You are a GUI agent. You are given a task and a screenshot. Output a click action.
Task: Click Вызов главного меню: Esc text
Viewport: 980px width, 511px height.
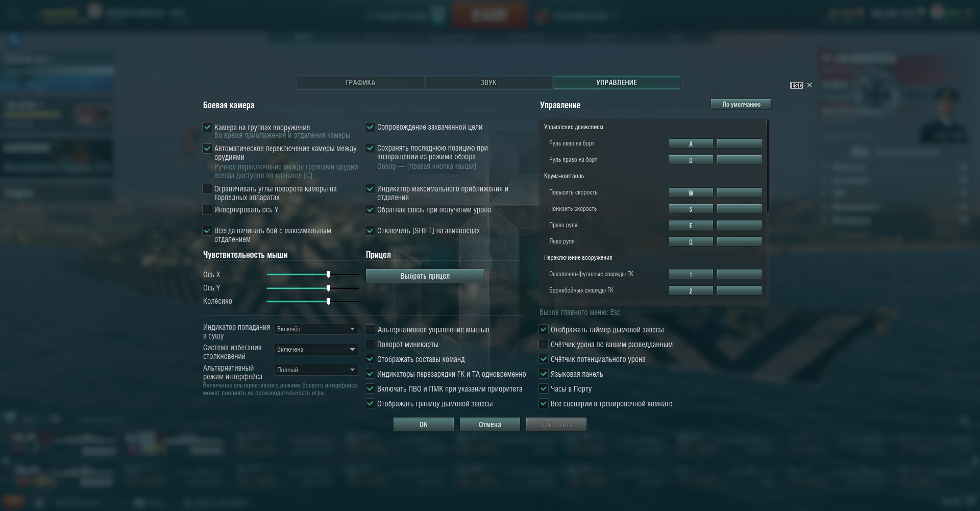(580, 312)
